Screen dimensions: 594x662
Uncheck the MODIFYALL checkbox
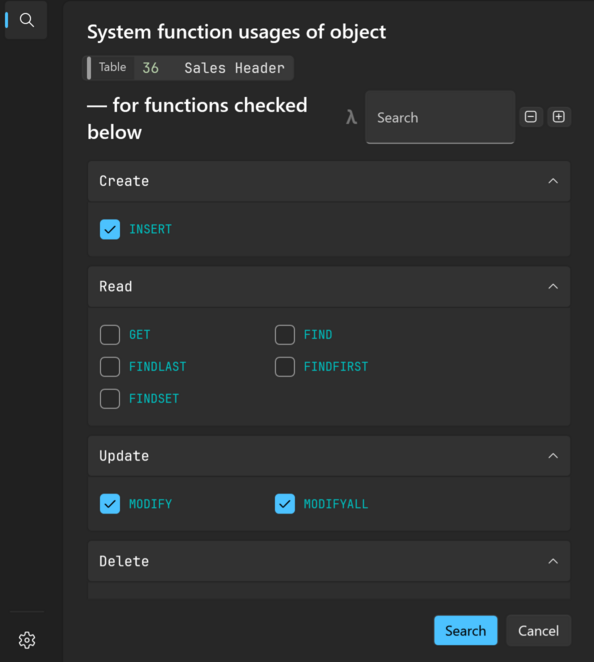[285, 504]
